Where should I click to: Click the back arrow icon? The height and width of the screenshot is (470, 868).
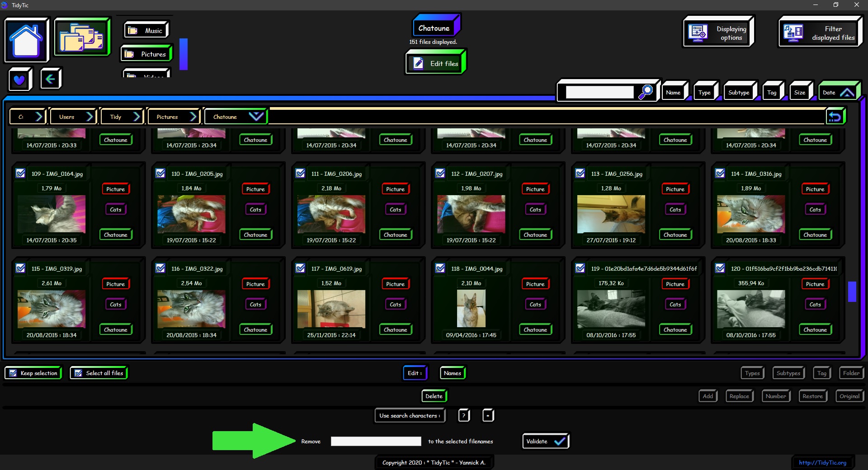[50, 79]
